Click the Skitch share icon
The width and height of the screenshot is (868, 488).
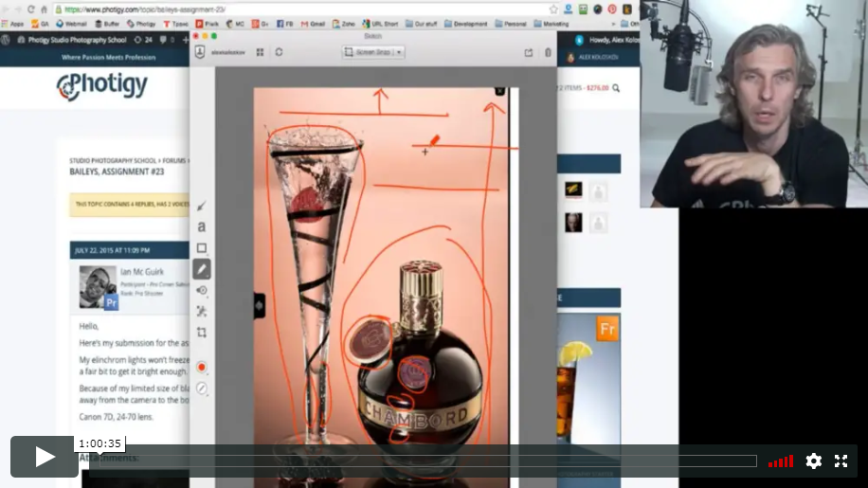pos(529,52)
